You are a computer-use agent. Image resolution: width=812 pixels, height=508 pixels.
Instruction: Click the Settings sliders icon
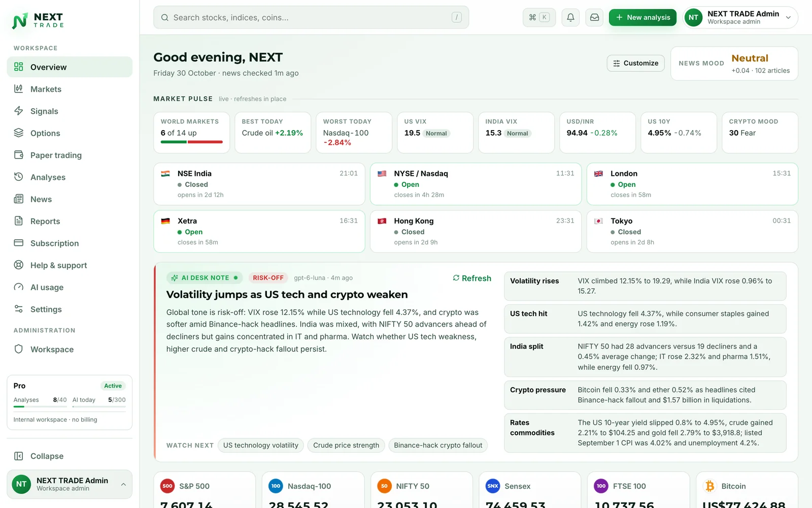[19, 309]
